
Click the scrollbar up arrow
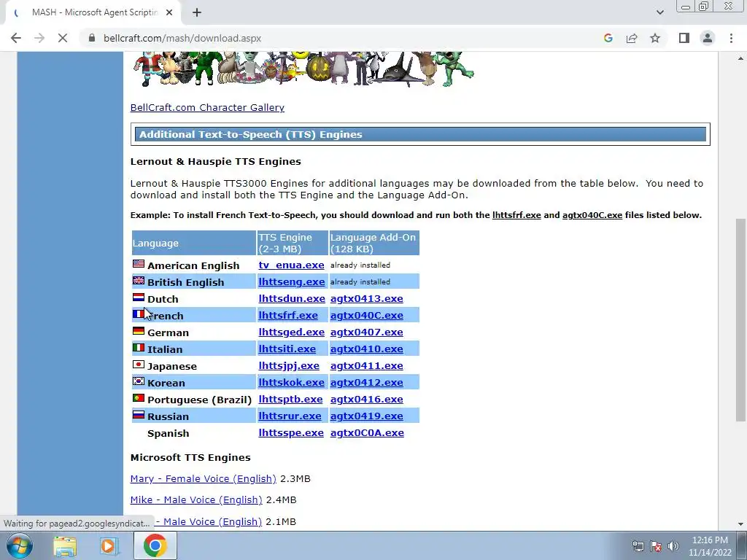tap(740, 58)
